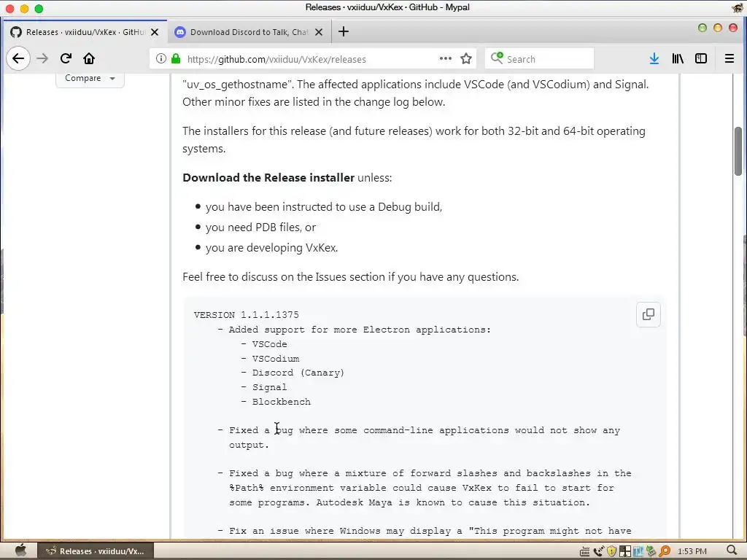
Task: Switch to the Releases vxiiduu/VxKex tab
Action: pos(85,32)
